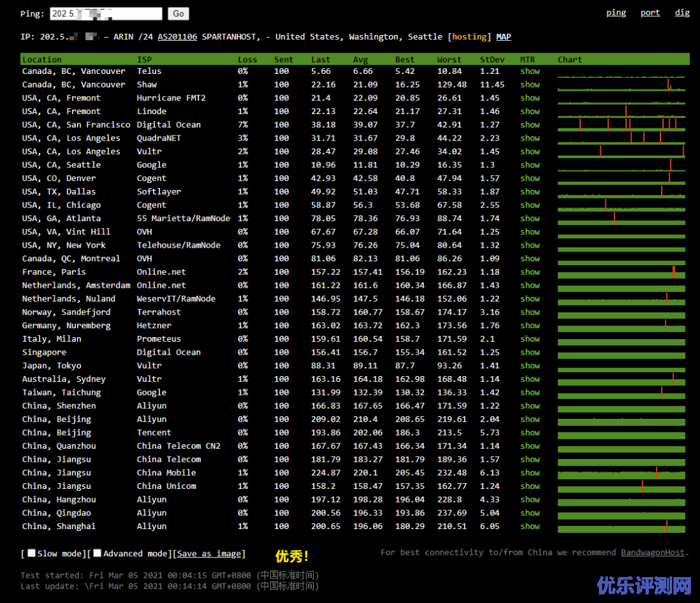Screen dimensions: 700x603
Task: Select the 'Terrahost' ISP cell
Action: point(159,313)
